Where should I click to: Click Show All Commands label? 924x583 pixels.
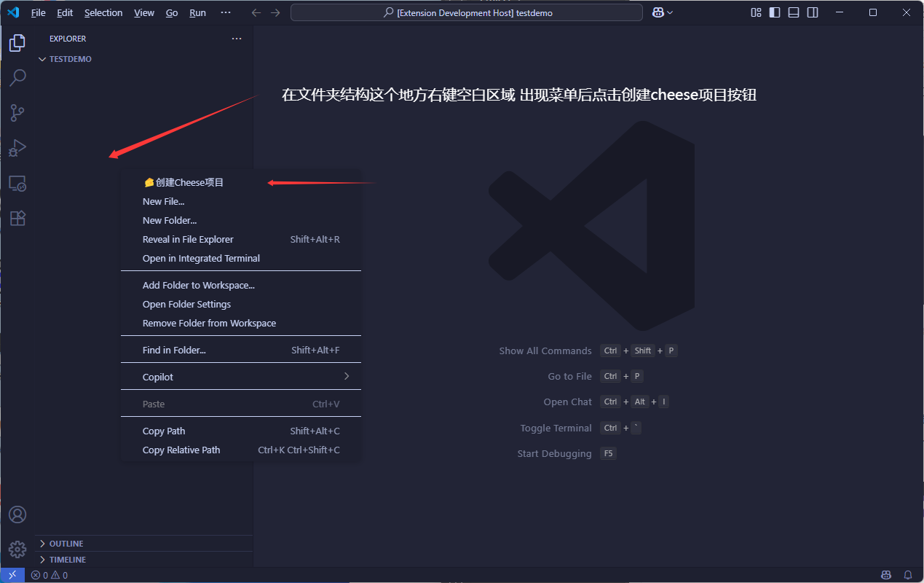pyautogui.click(x=545, y=351)
